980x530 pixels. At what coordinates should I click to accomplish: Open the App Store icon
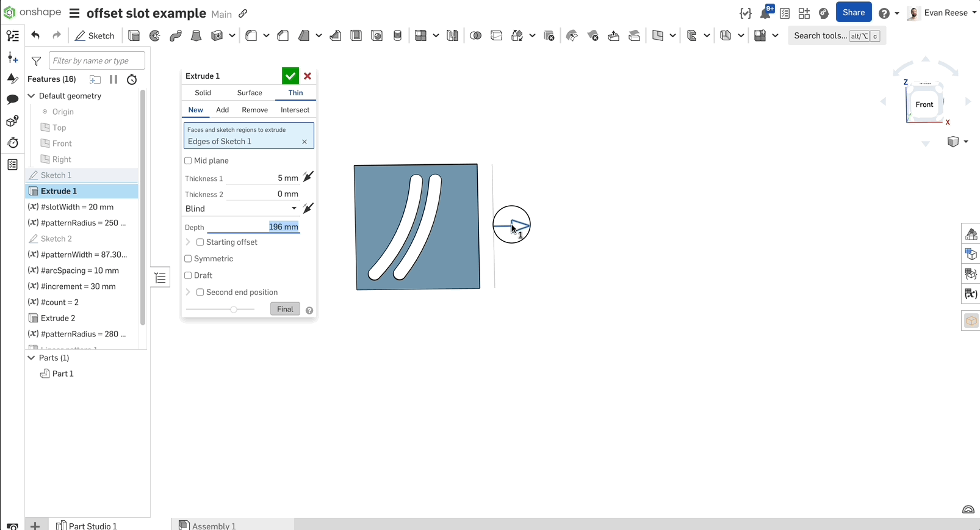pos(804,13)
